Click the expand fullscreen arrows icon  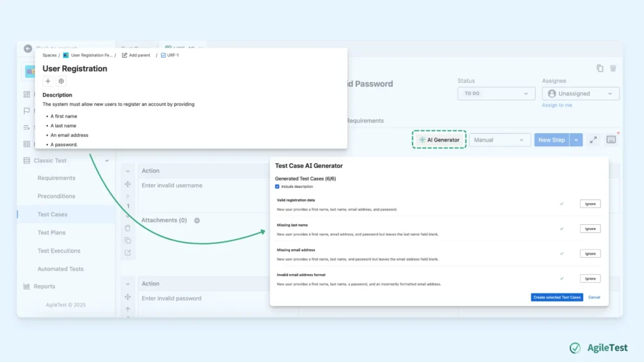(593, 140)
